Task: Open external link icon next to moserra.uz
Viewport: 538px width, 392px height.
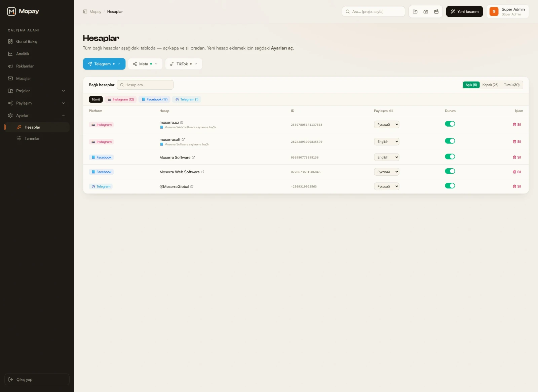Action: (x=182, y=123)
